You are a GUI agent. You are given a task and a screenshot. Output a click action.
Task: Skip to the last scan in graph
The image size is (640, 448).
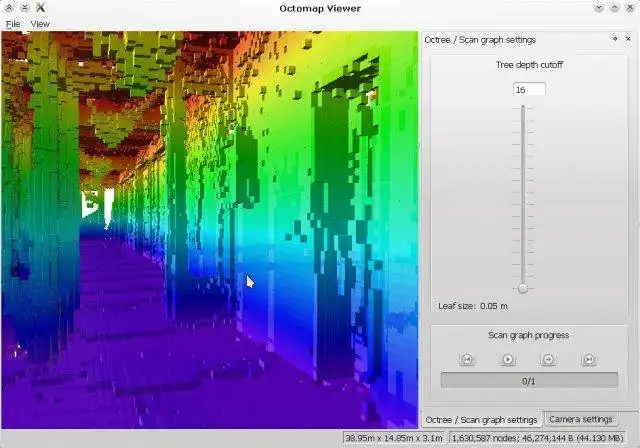pos(589,359)
